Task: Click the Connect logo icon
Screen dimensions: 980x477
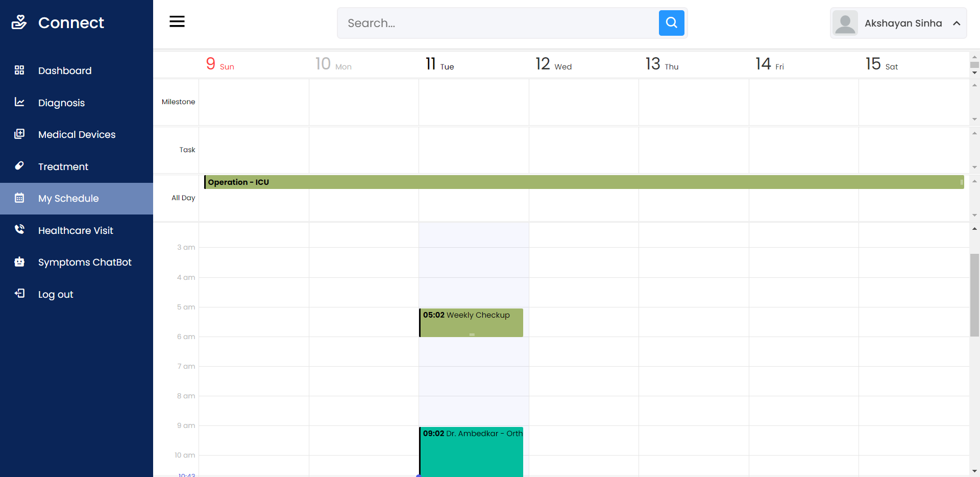Action: coord(19,22)
